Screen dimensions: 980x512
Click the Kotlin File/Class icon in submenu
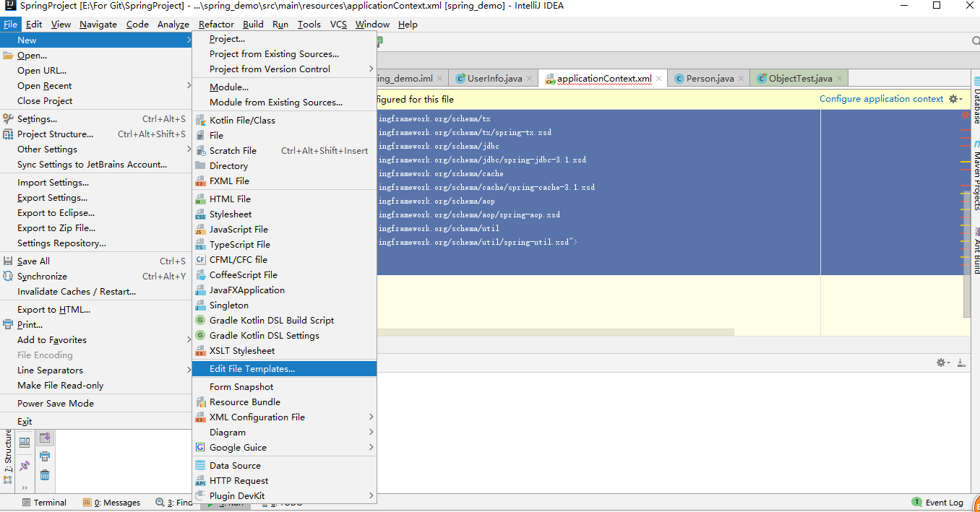point(200,121)
